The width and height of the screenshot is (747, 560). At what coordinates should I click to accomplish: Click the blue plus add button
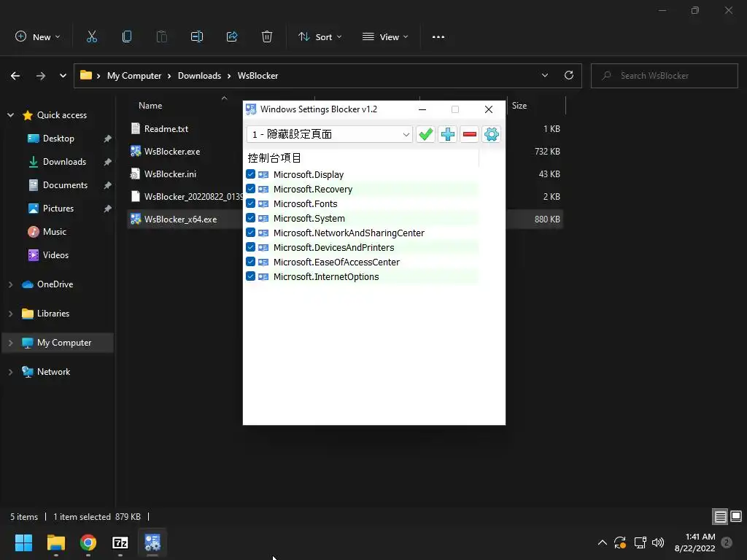tap(447, 134)
